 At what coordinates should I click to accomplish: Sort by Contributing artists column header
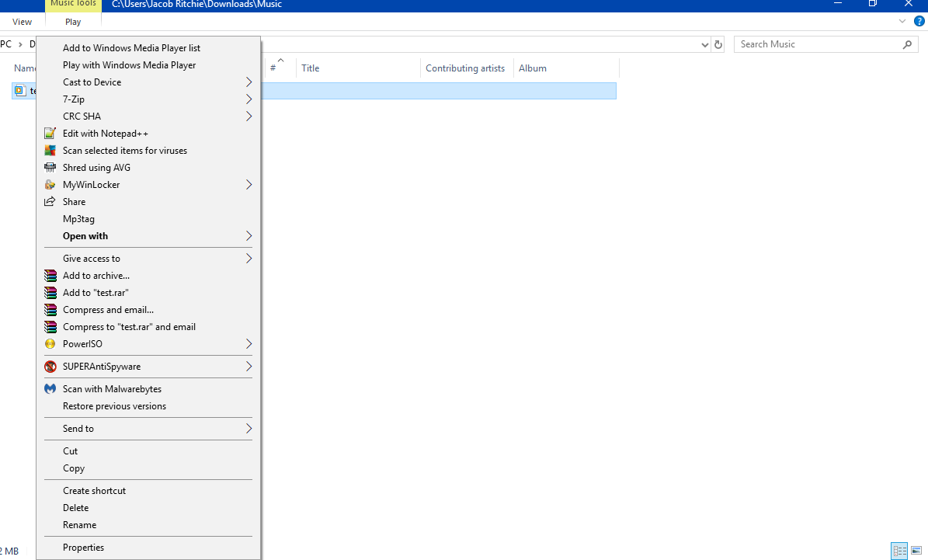467,68
